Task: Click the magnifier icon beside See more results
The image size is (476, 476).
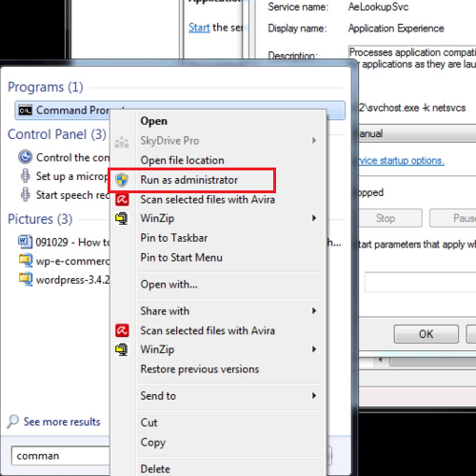Action: pos(13,422)
